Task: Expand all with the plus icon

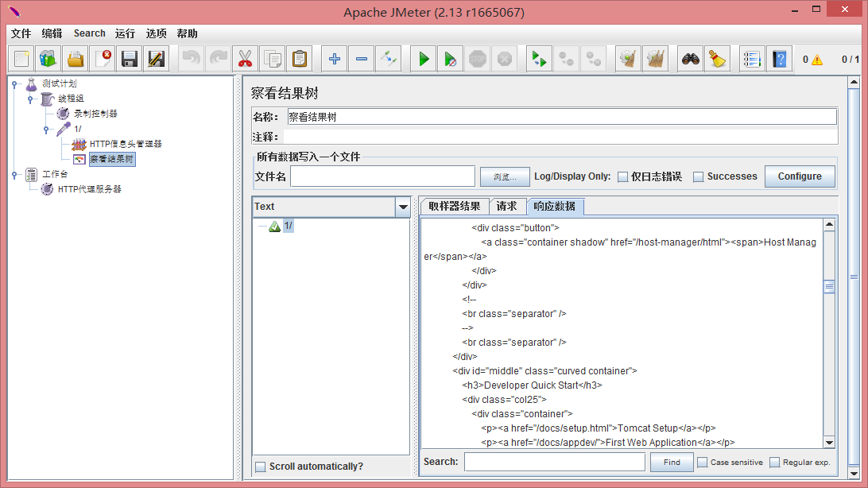Action: click(x=335, y=59)
